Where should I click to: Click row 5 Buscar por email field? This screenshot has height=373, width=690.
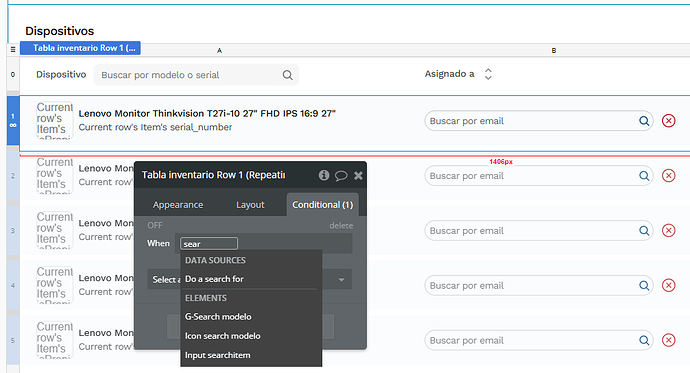tap(539, 340)
